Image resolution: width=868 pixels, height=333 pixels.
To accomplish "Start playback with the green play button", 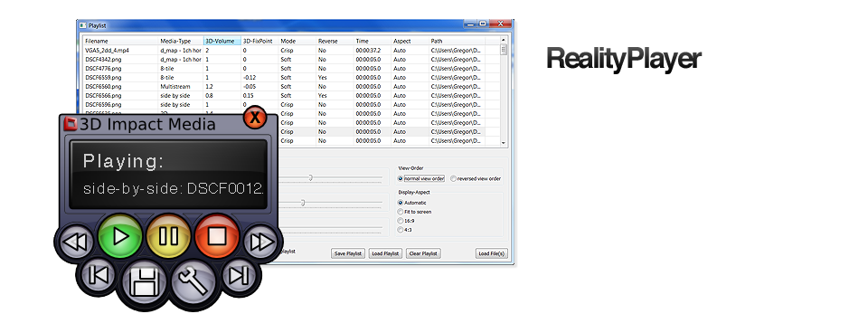I will [x=120, y=236].
